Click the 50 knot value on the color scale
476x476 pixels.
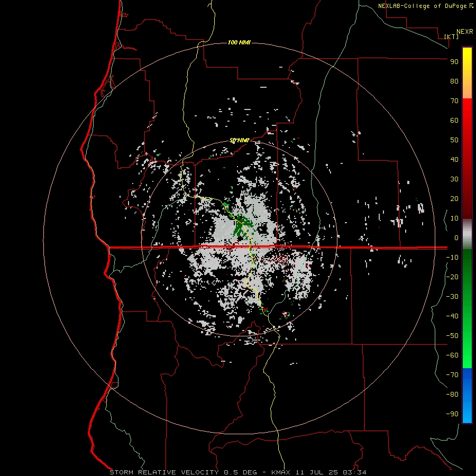[x=454, y=140]
